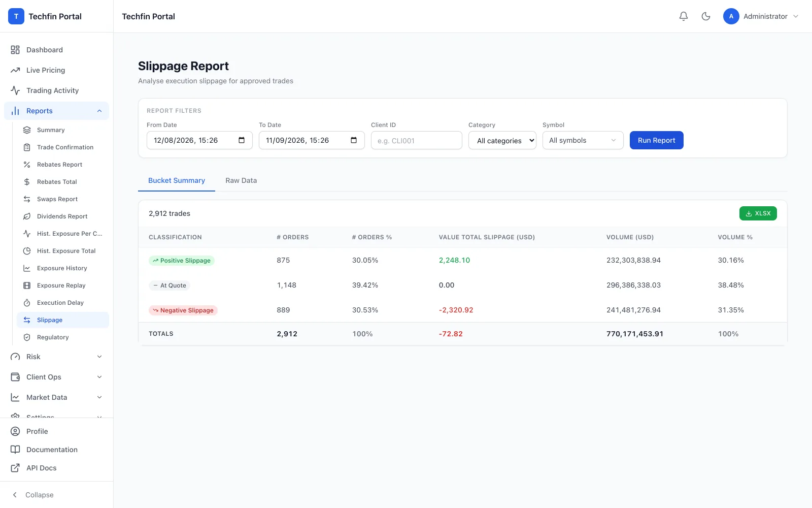Screen dimensions: 812x508
Task: Click the 31.35% volume cell
Action: click(731, 310)
